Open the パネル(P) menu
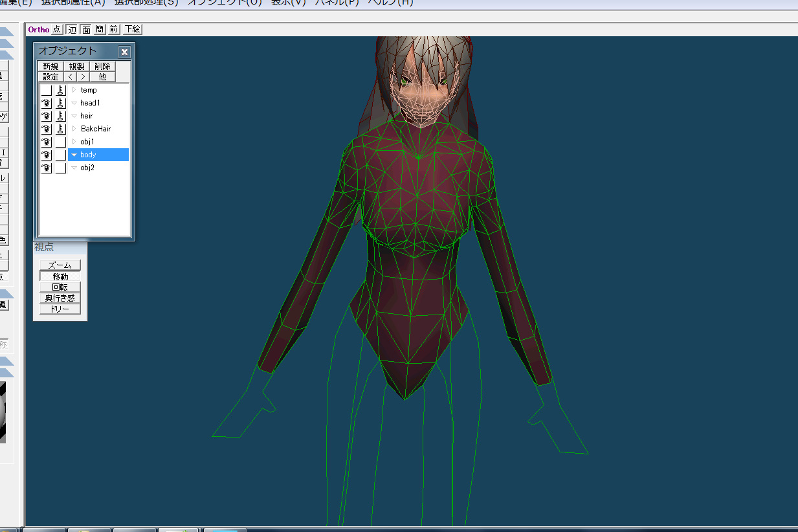Viewport: 798px width, 532px height. [x=337, y=3]
